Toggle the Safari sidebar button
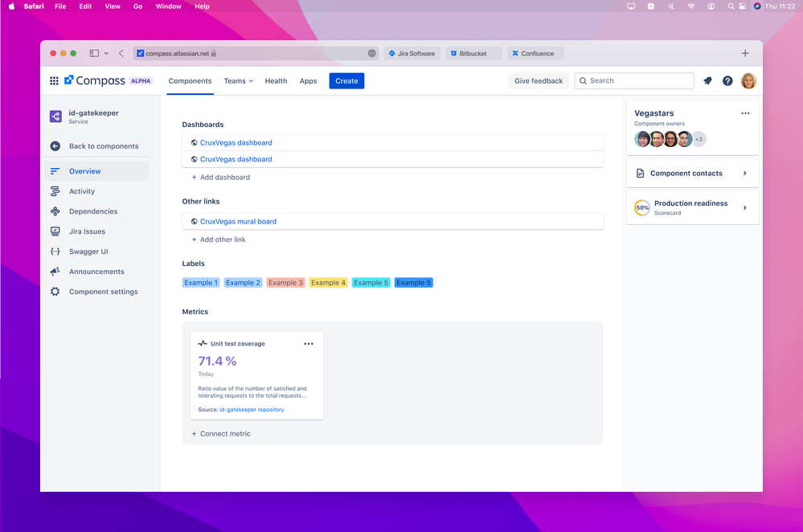Screen dimensions: 803x532 coord(94,53)
